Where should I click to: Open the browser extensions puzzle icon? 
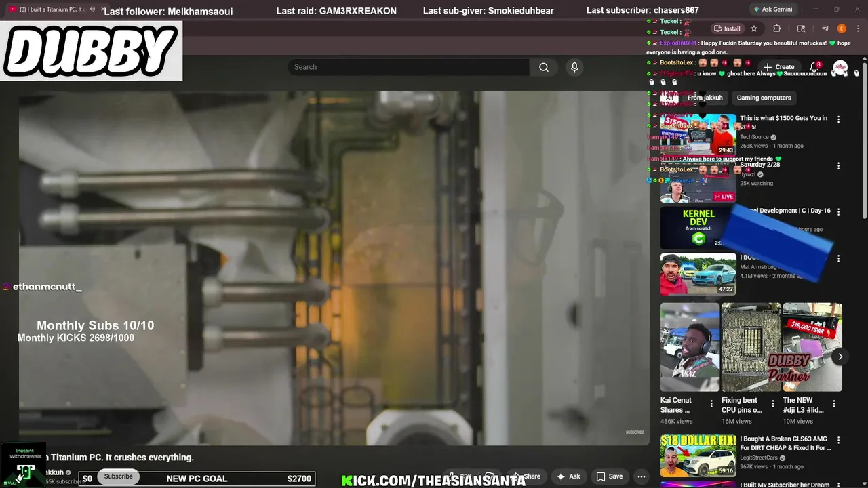[777, 28]
